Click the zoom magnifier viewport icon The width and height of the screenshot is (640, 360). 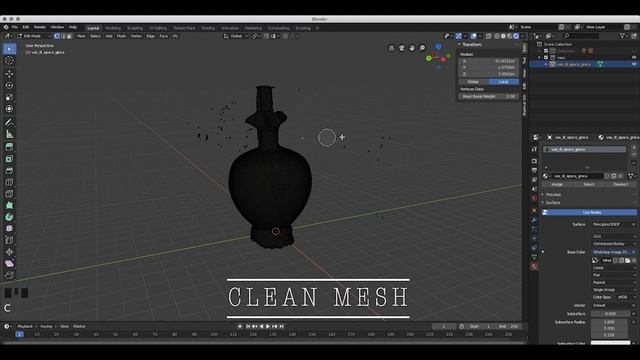422,48
